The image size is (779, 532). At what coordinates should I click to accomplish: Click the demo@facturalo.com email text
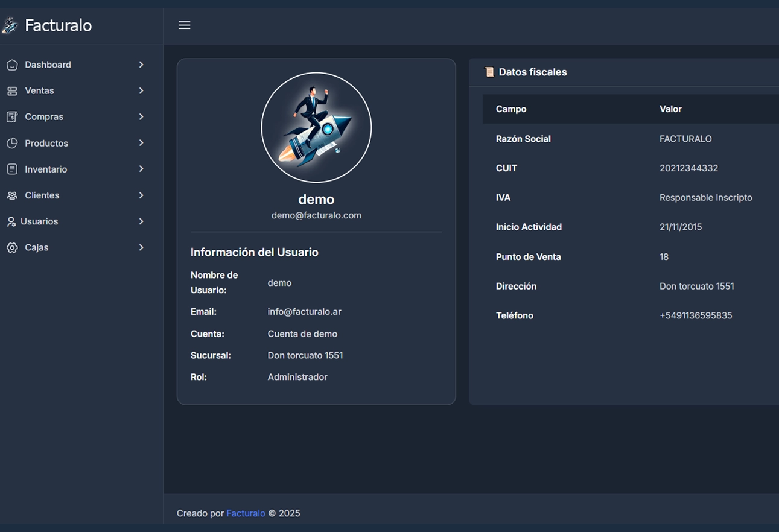[316, 215]
